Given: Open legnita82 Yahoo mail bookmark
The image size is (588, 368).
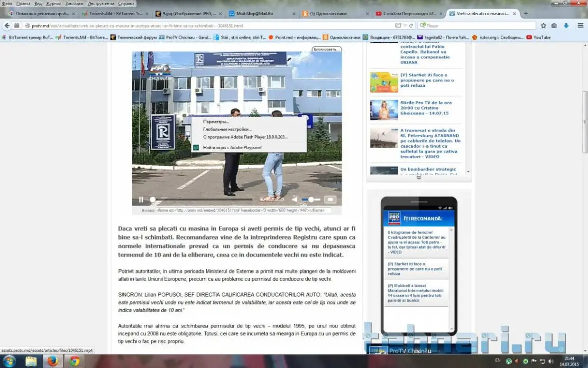Looking at the screenshot, I should tap(443, 37).
